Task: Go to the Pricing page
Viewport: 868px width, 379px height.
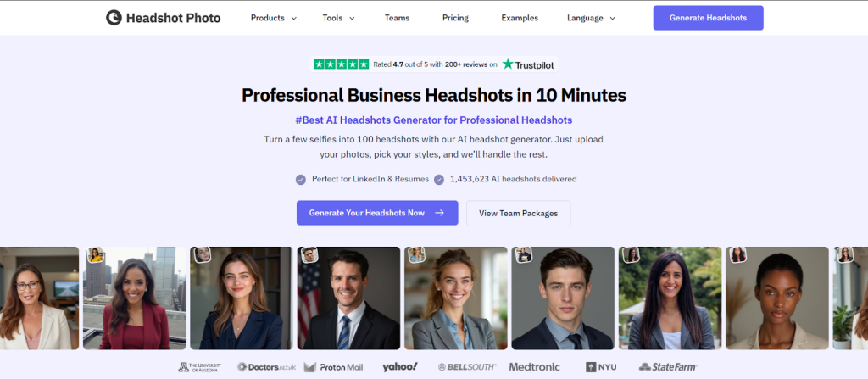Action: (x=455, y=18)
